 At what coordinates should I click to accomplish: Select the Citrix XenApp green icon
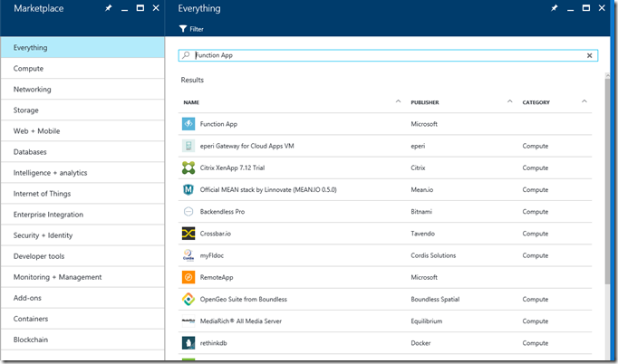pos(188,168)
